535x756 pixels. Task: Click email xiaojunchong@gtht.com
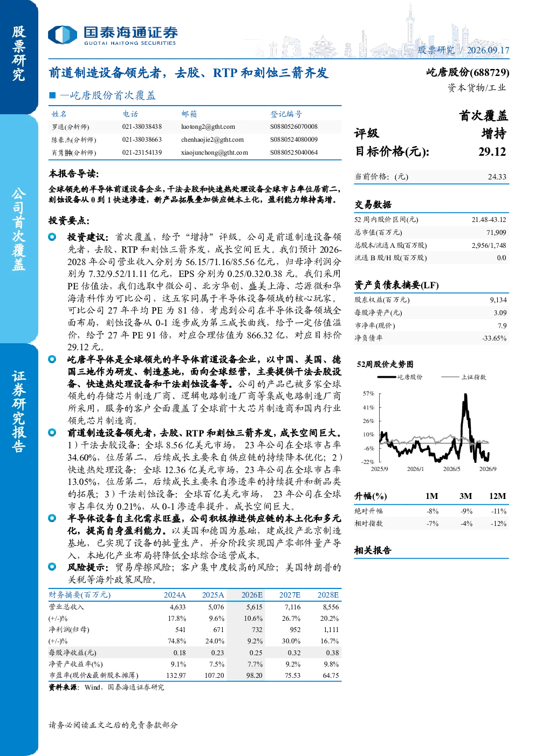click(x=215, y=152)
